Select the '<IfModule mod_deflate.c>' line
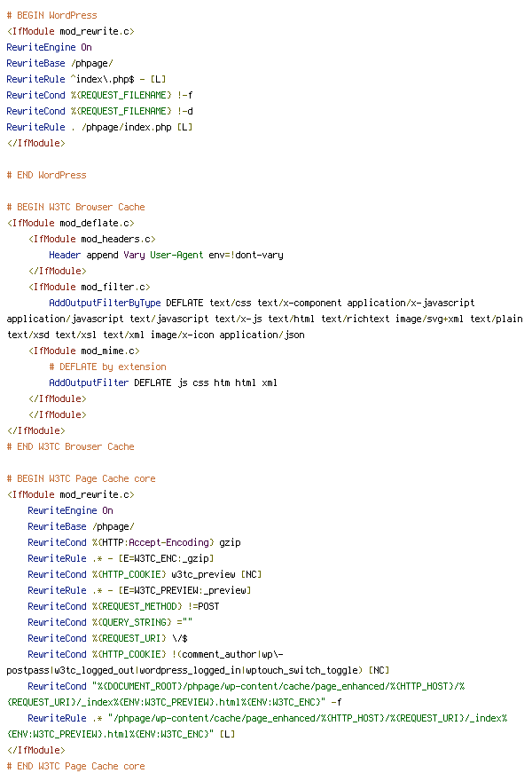 (x=71, y=223)
